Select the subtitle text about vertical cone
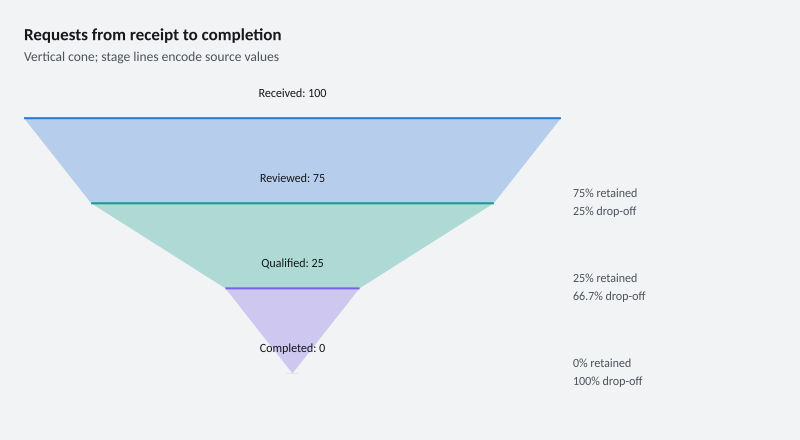Screen dimensions: 800x440 tap(152, 57)
